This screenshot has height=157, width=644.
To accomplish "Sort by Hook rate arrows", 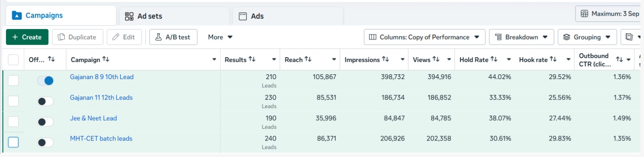I will 553,59.
